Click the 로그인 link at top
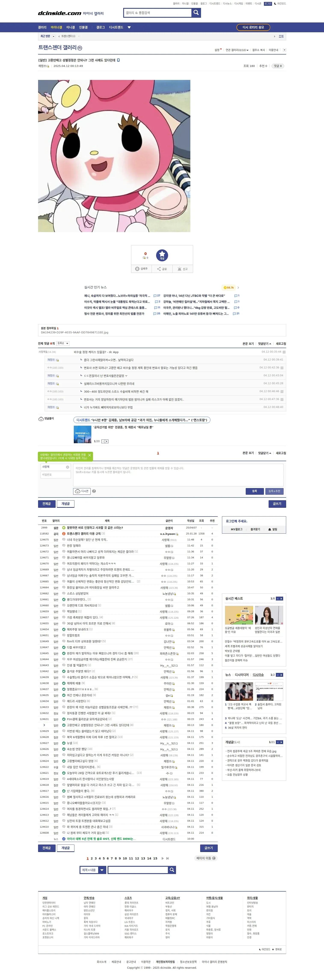Image resolution: width=324 pixels, height=980 pixels. tap(268, 3)
